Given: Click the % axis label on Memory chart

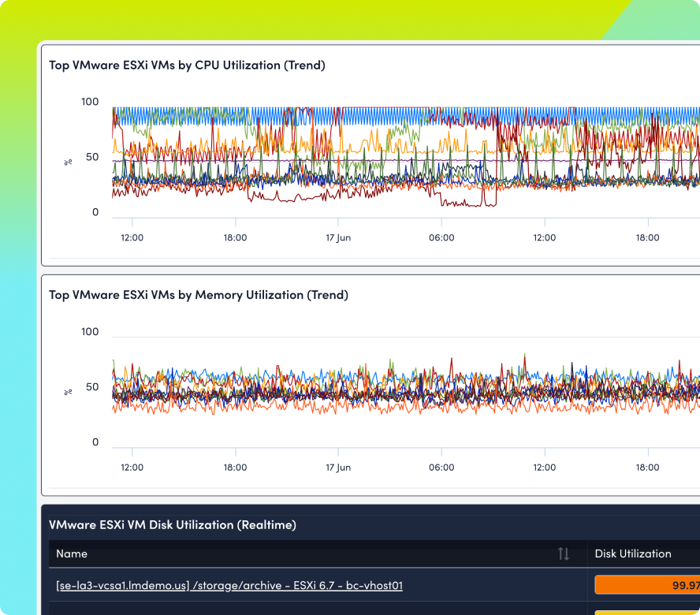Looking at the screenshot, I should click(x=69, y=391).
